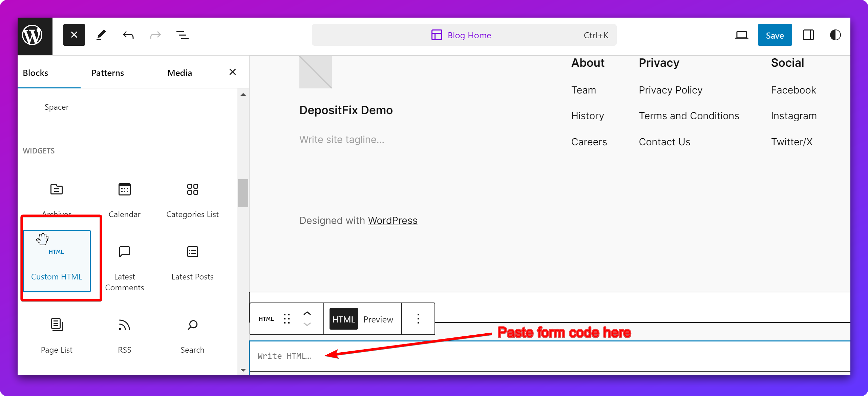Click the Careers footer link
The width and height of the screenshot is (868, 396).
pyautogui.click(x=589, y=142)
